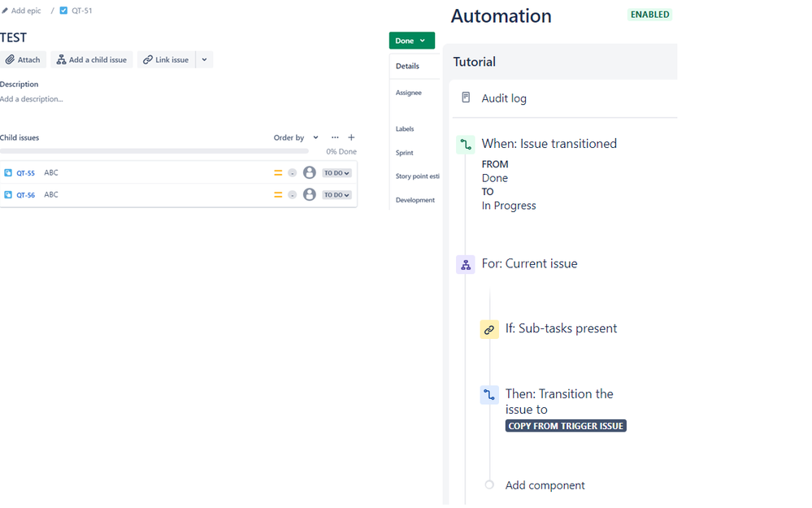The width and height of the screenshot is (812, 508).
Task: Click the Transition issue action icon
Action: point(489,395)
